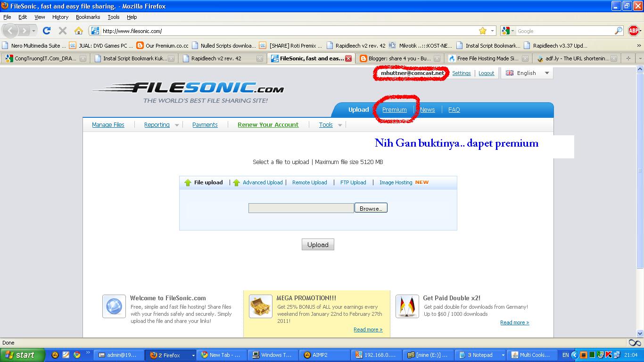Open the Tools menu in menu bar

(114, 17)
